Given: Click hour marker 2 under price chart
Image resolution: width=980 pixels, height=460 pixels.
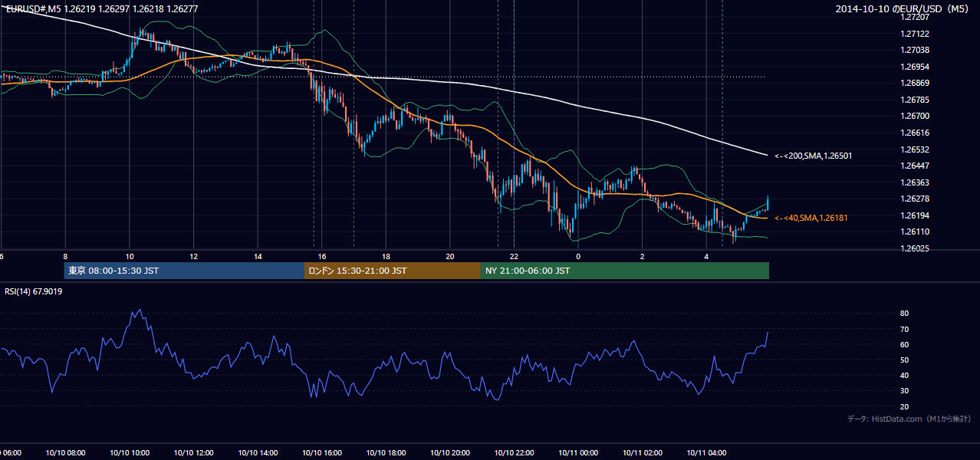Looking at the screenshot, I should click(x=643, y=256).
